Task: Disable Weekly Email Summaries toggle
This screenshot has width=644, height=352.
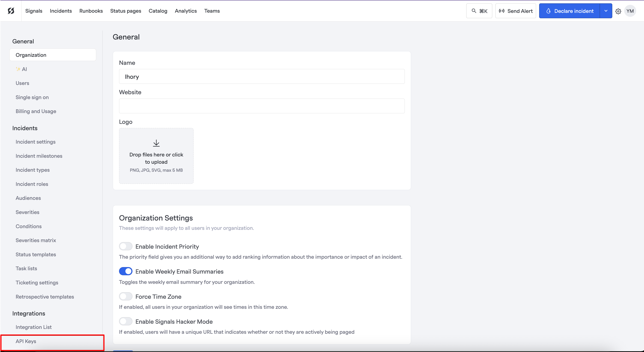Action: pos(126,271)
